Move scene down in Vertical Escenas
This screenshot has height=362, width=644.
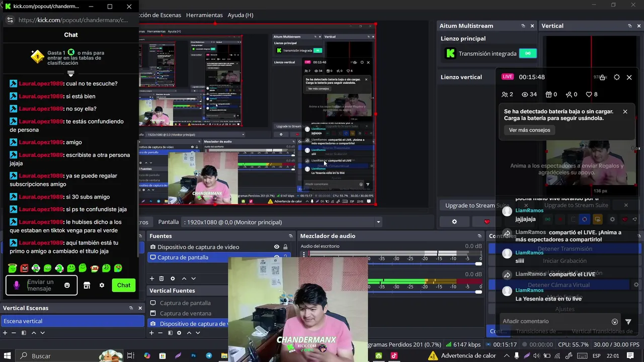tap(42, 333)
